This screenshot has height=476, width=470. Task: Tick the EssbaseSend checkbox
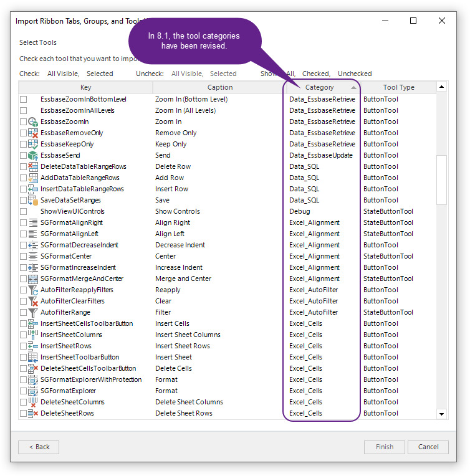tap(24, 156)
